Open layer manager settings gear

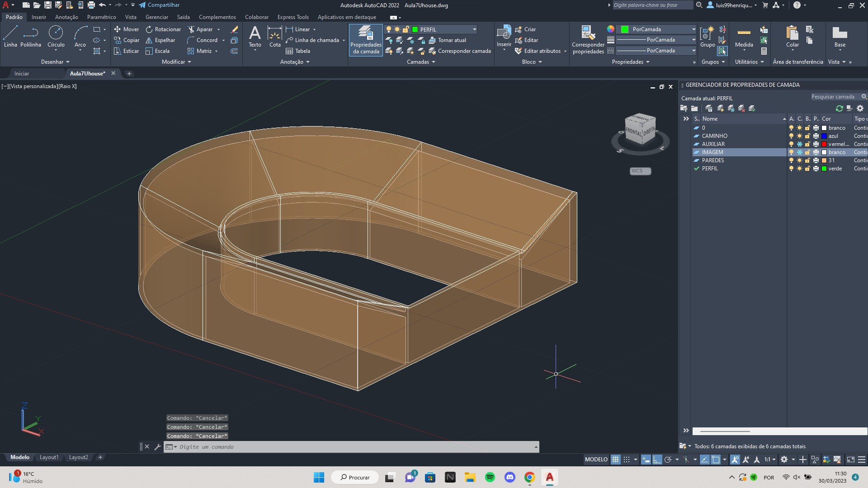860,108
